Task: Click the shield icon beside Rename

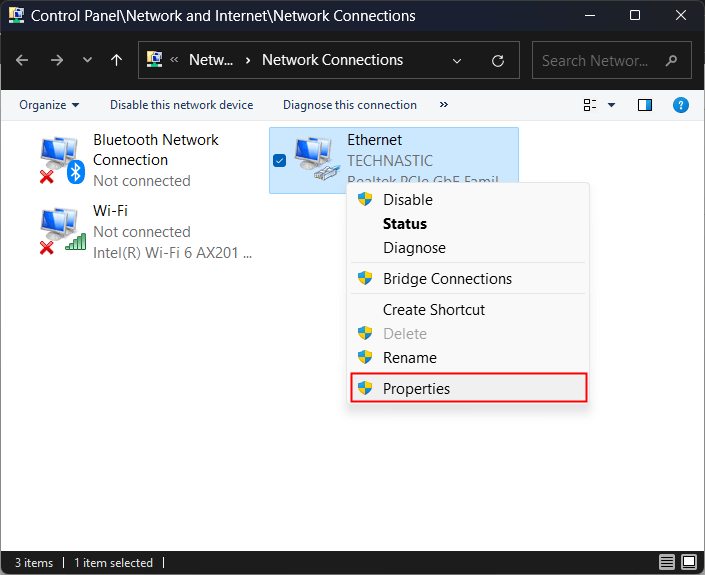Action: click(x=365, y=357)
